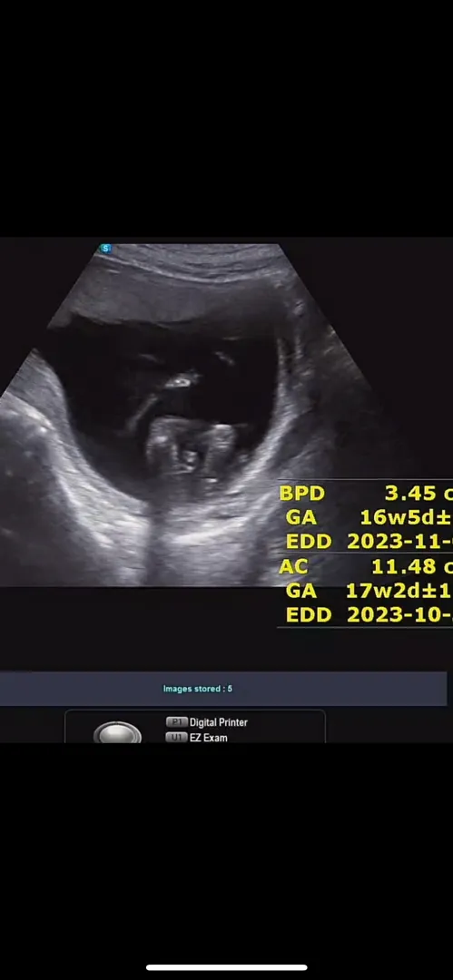Click the U1 key badge

176,738
